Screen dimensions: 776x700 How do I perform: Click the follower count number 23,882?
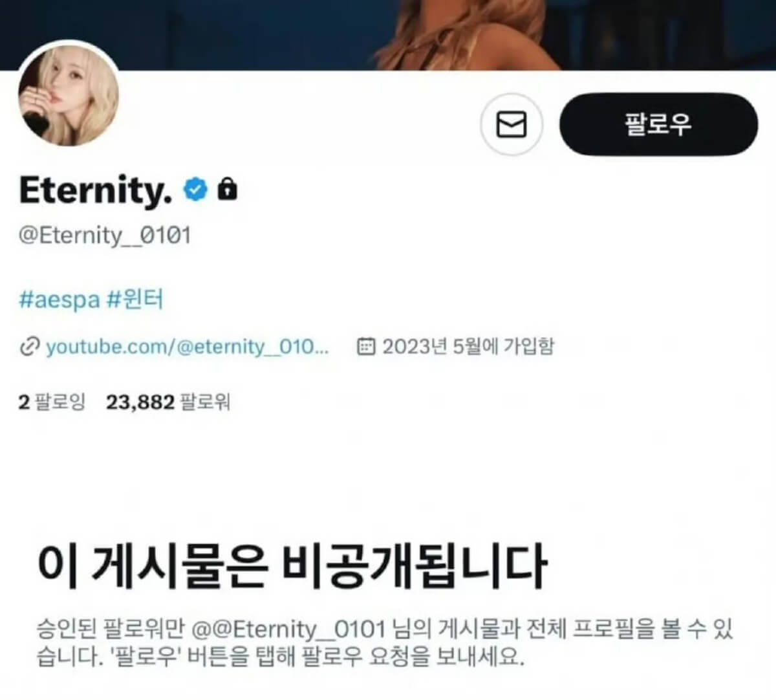(x=140, y=402)
